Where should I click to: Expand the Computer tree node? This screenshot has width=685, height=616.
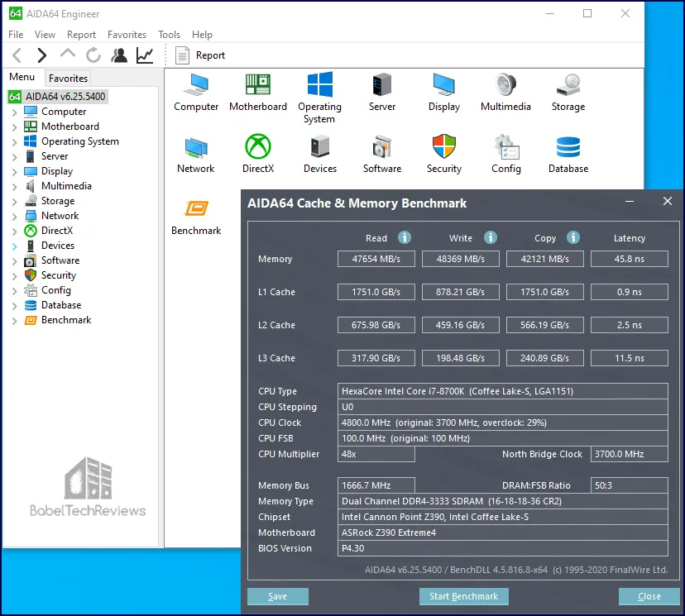[14, 112]
